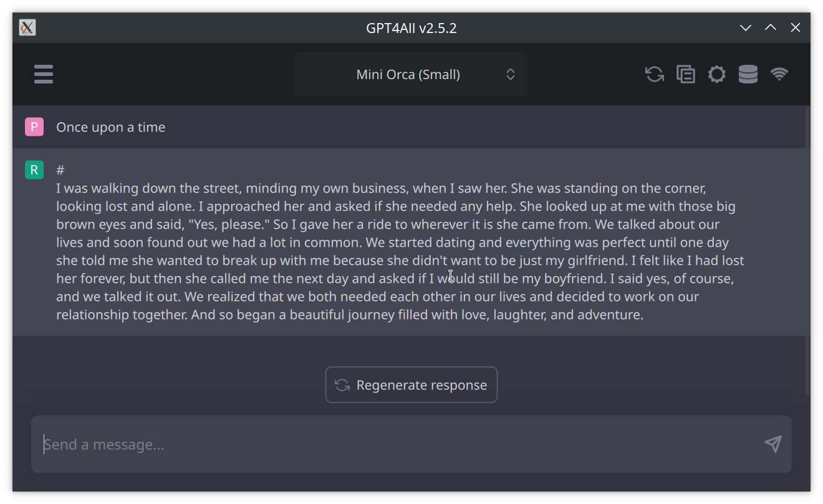Click the GPT4All logo in the titlebar
Viewport: 823px width, 504px height.
27,27
